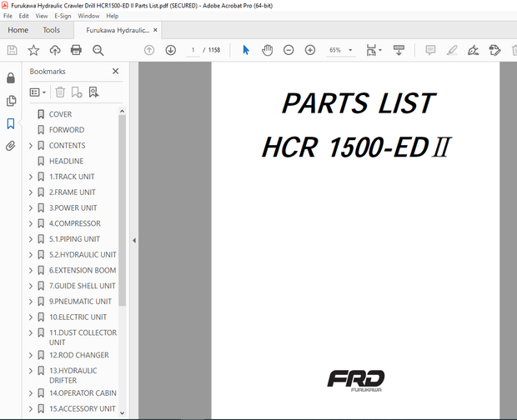Close the Bookmarks panel
This screenshot has width=517, height=420.
click(x=115, y=71)
